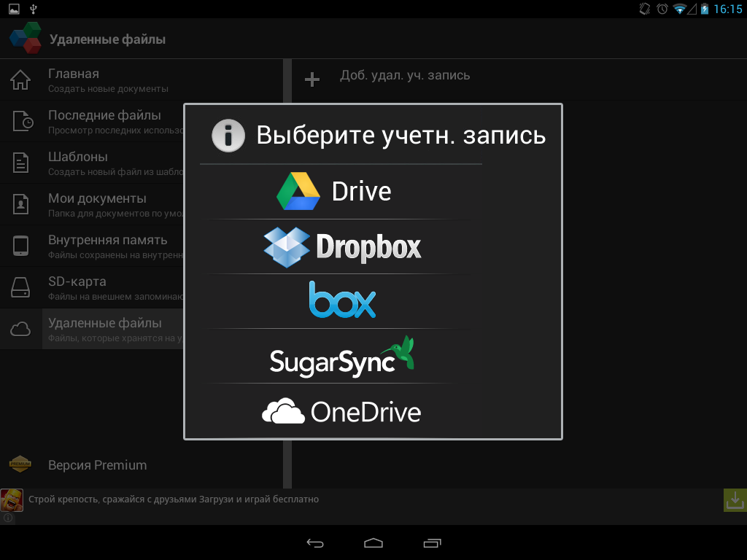The image size is (747, 560).
Task: Tap Создать новые документы subtitle
Action: point(108,88)
